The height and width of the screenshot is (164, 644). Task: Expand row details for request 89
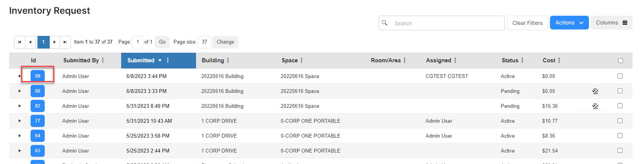click(x=19, y=76)
